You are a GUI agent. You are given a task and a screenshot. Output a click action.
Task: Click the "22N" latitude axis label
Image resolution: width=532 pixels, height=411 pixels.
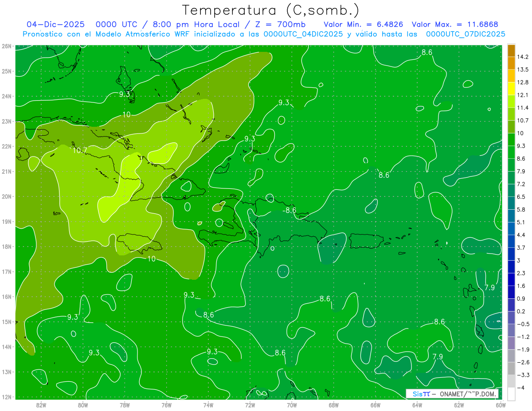point(6,146)
